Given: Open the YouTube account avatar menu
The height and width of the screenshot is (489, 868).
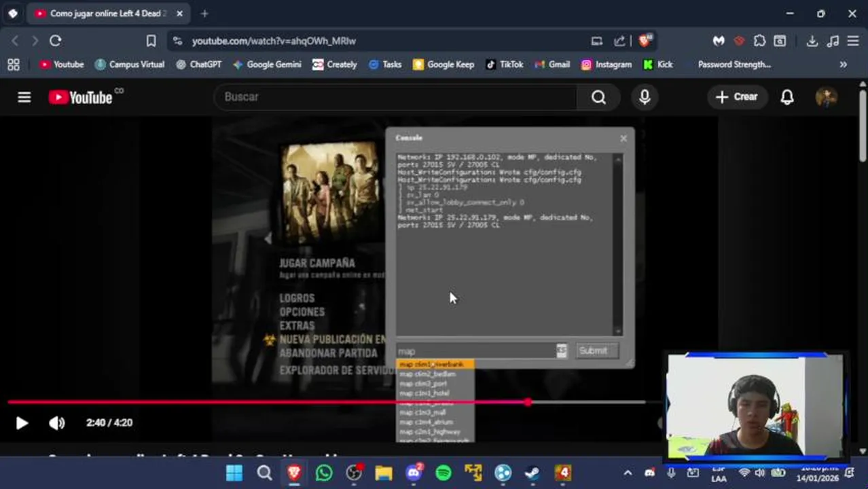Looking at the screenshot, I should (x=826, y=97).
